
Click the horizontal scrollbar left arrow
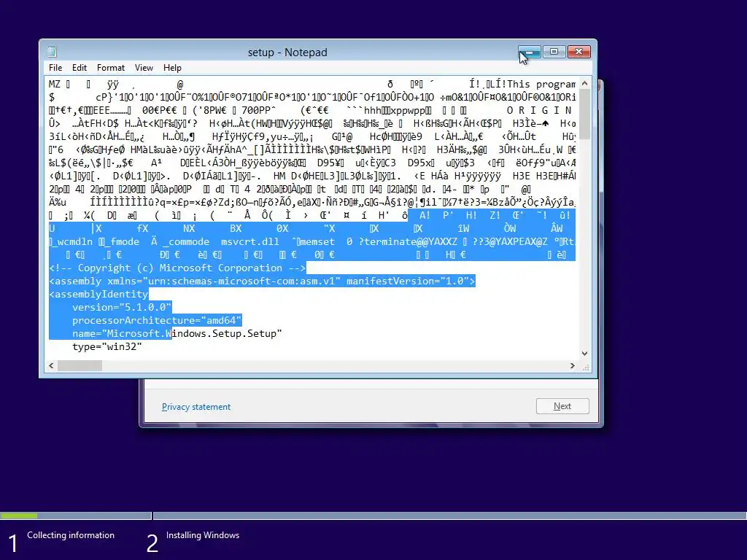tap(52, 366)
